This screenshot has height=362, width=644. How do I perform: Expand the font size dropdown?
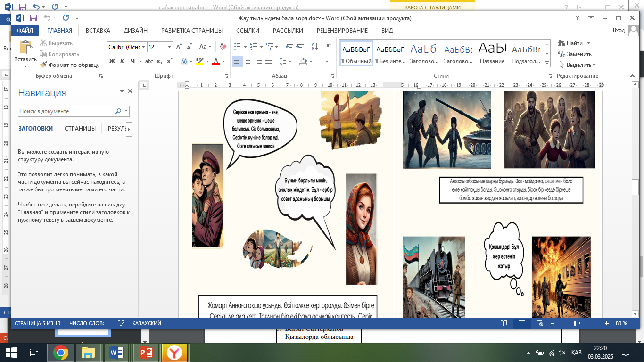click(x=170, y=47)
